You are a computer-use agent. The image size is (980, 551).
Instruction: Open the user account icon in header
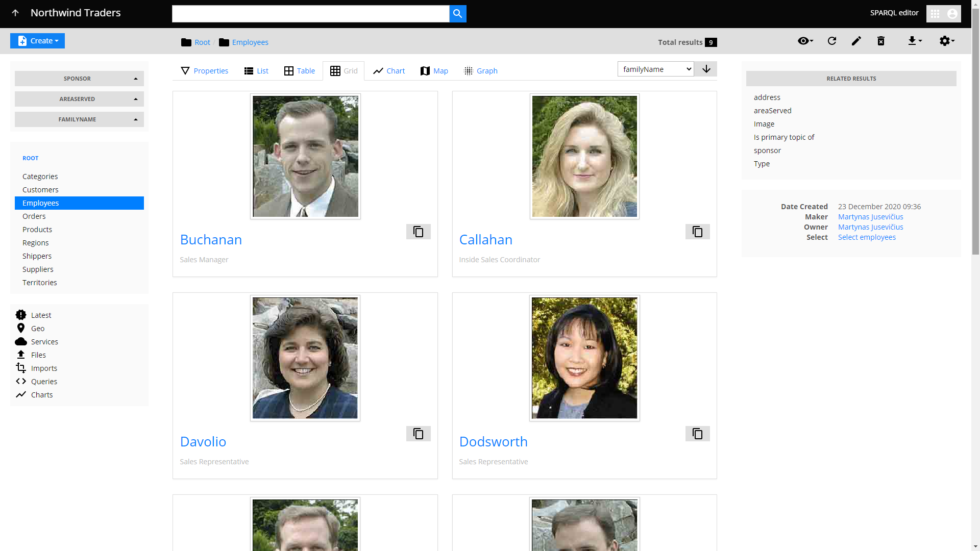(952, 14)
